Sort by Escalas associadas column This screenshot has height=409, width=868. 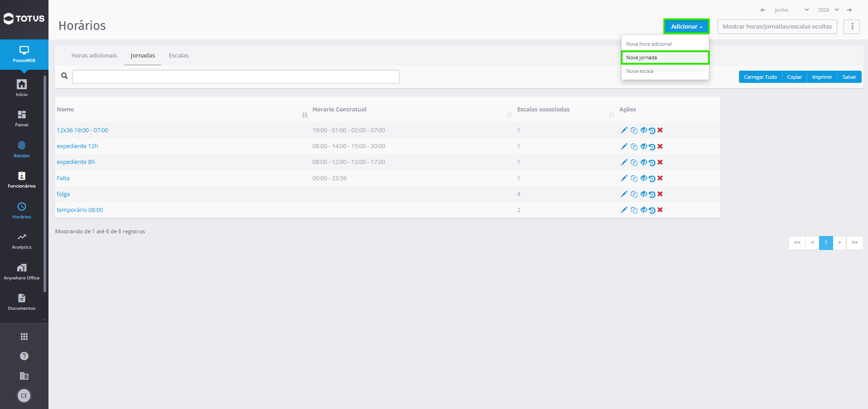click(x=566, y=110)
